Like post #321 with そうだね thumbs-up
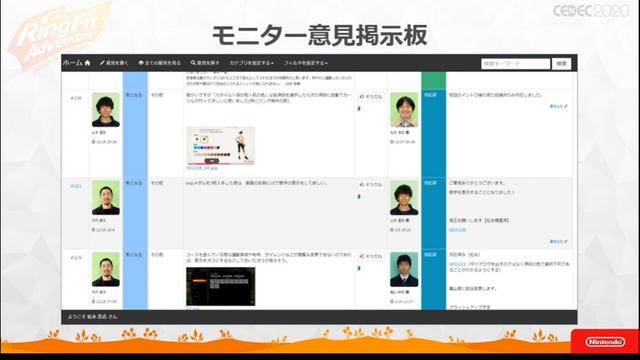This screenshot has height=360, width=640. [x=371, y=184]
